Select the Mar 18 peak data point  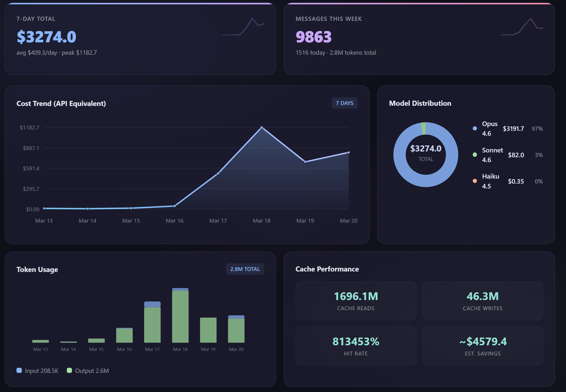(x=262, y=128)
